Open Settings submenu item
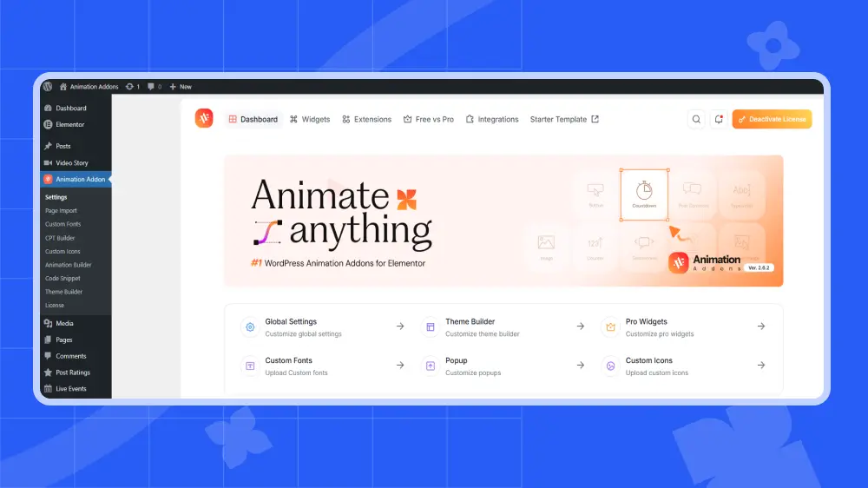This screenshot has height=488, width=868. pyautogui.click(x=56, y=197)
